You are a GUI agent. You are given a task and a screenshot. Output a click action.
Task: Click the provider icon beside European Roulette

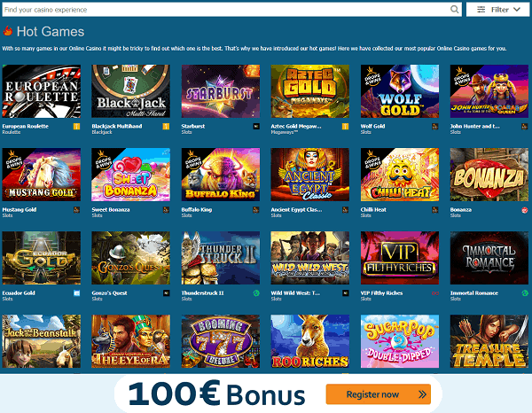point(77,127)
